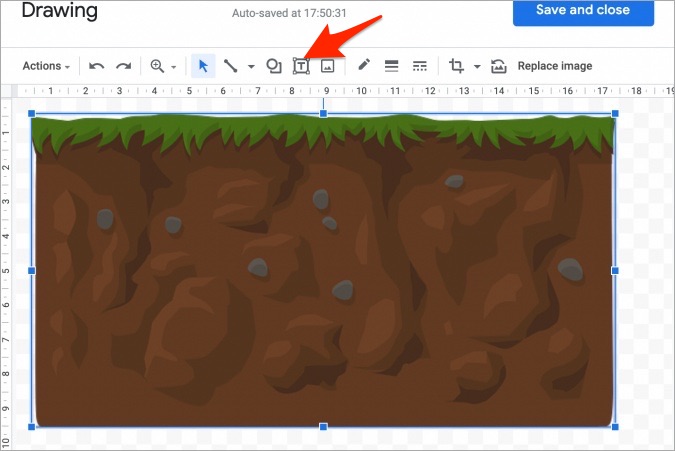The height and width of the screenshot is (451, 675).
Task: Select the Text box tool
Action: click(x=301, y=66)
